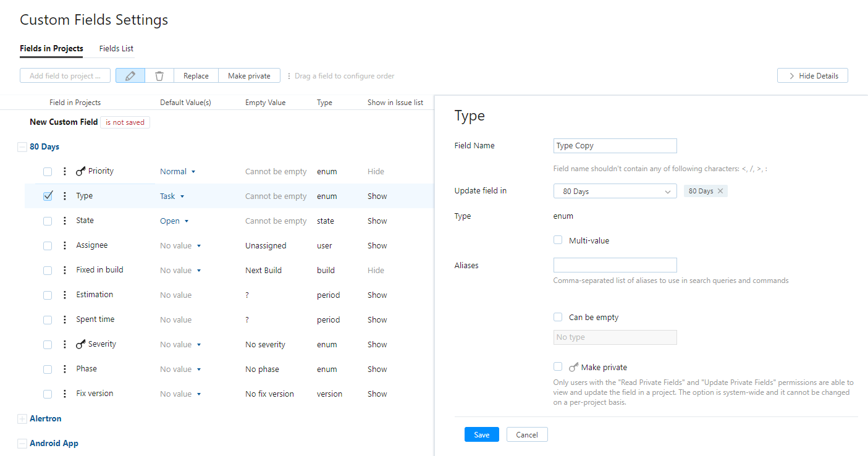Collapse the 80 Days project group
Screen dimensions: 868x456
[x=22, y=147]
